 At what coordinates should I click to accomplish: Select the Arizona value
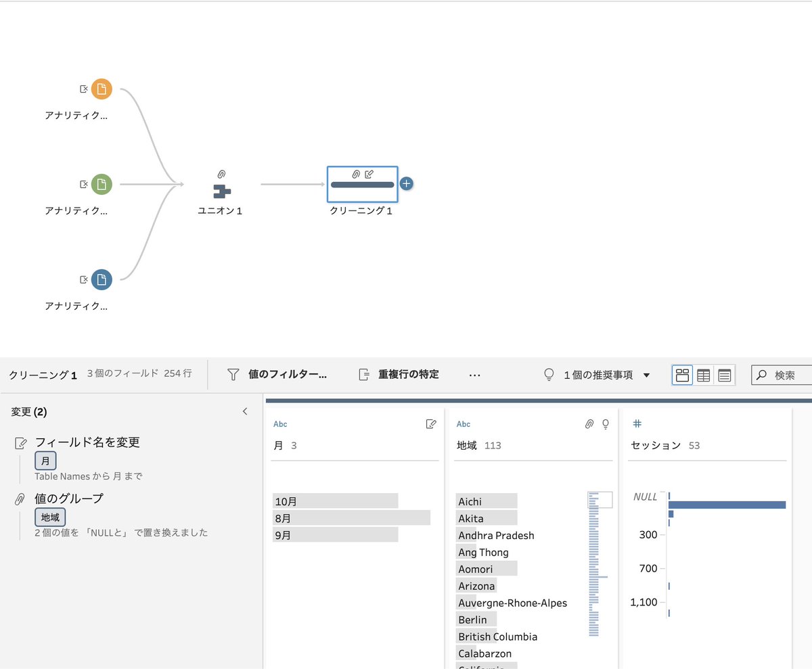[x=476, y=586]
